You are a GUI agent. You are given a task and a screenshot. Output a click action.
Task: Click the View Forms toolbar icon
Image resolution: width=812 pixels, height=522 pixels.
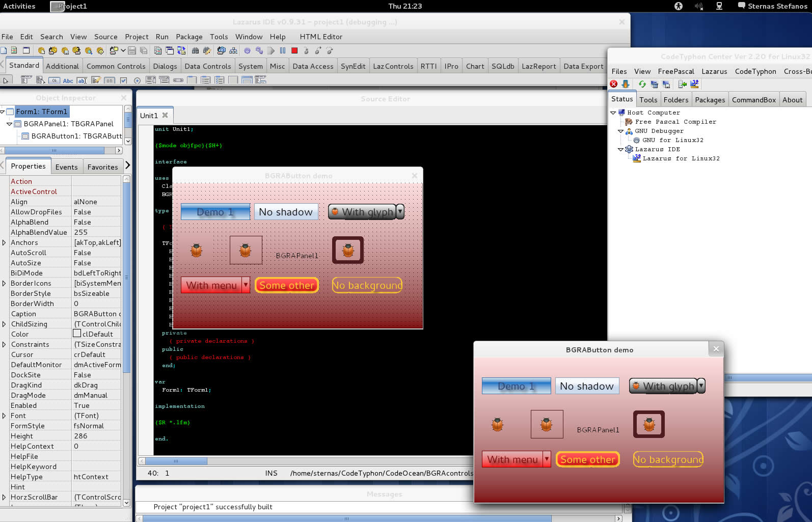[170, 50]
